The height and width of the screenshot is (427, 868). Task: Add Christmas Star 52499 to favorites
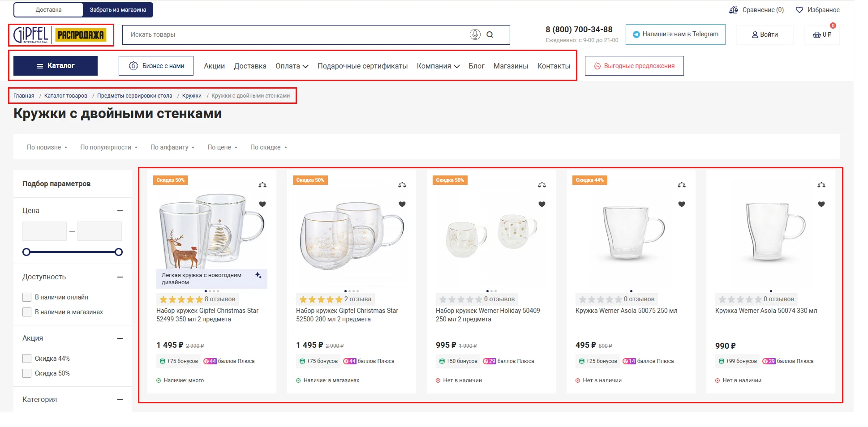pos(262,204)
